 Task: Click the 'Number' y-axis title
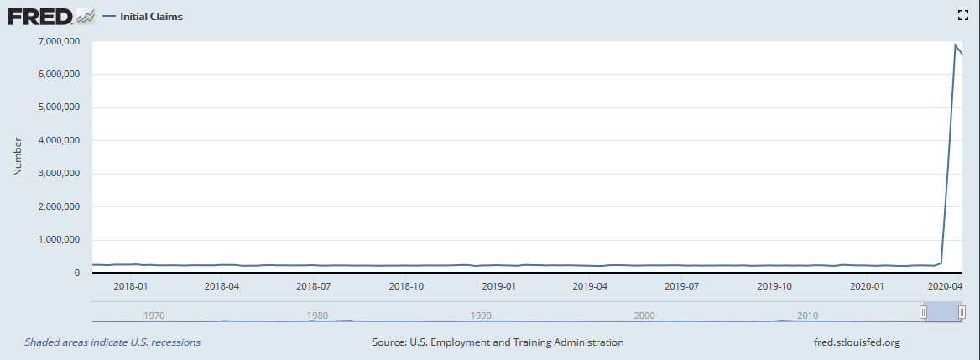[x=18, y=157]
